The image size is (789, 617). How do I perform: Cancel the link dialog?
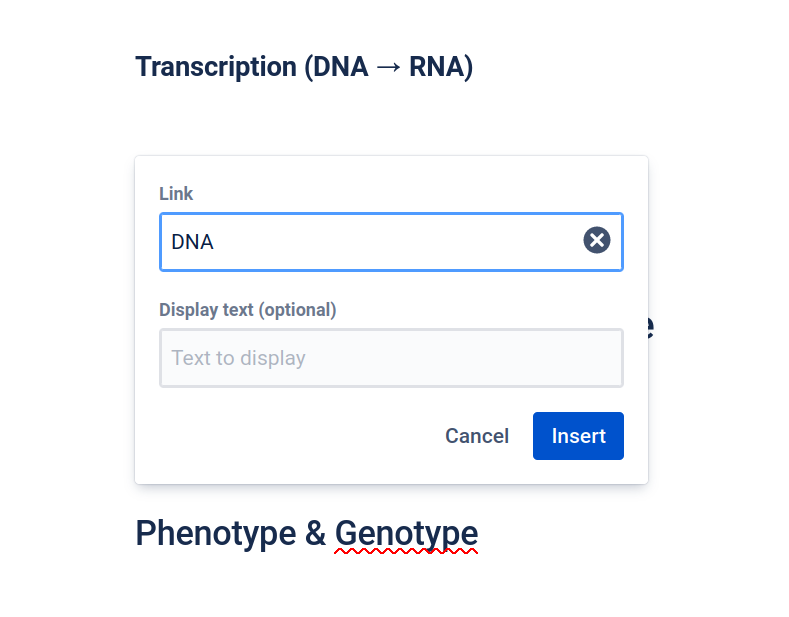tap(477, 436)
